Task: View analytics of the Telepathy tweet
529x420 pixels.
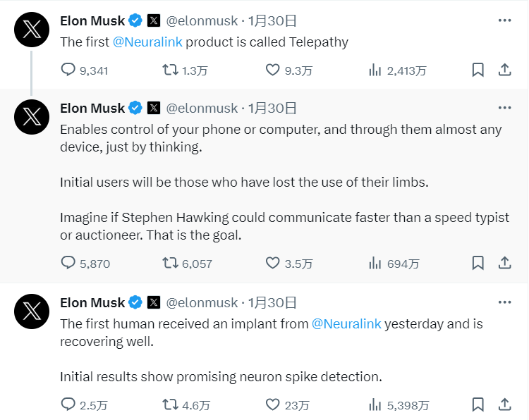Action: coord(375,70)
